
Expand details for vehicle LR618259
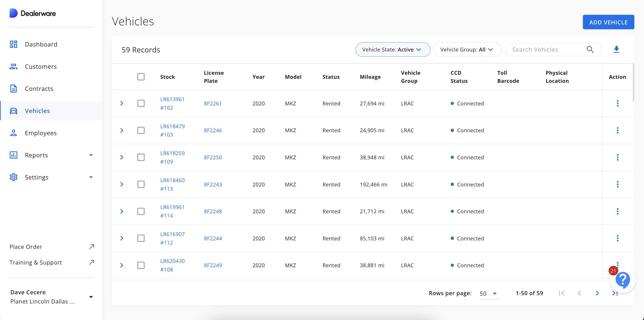point(122,157)
